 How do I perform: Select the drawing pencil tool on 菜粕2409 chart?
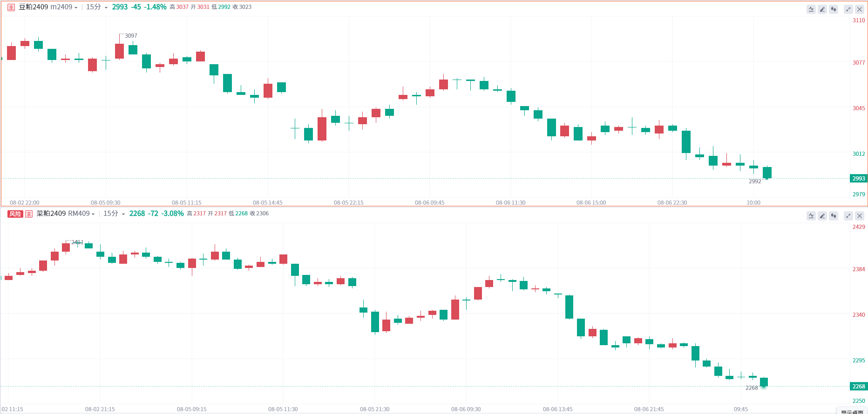pos(822,216)
